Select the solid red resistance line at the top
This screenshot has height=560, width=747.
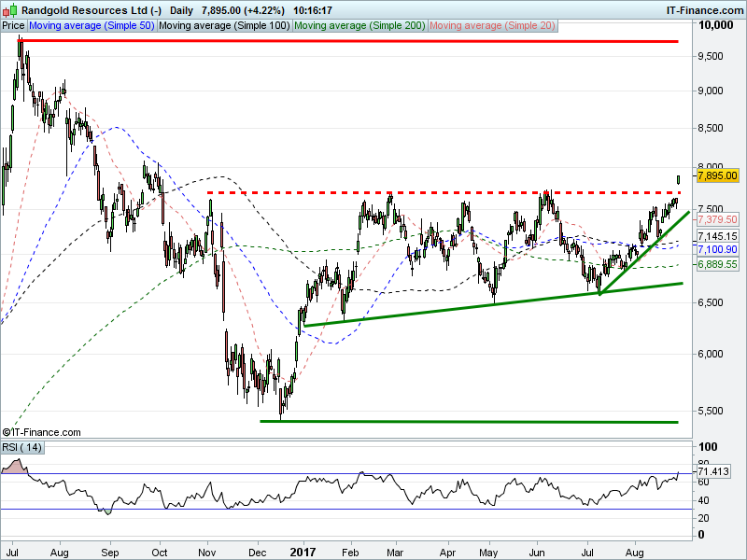click(347, 41)
